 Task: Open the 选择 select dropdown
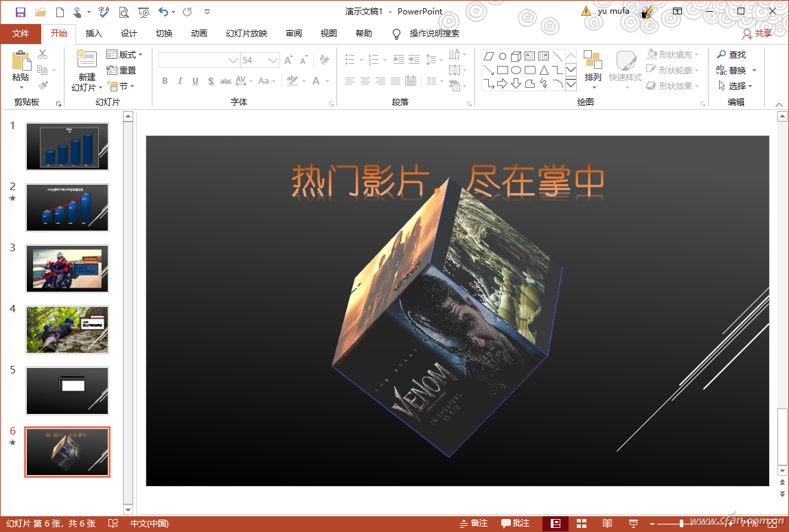(x=735, y=86)
